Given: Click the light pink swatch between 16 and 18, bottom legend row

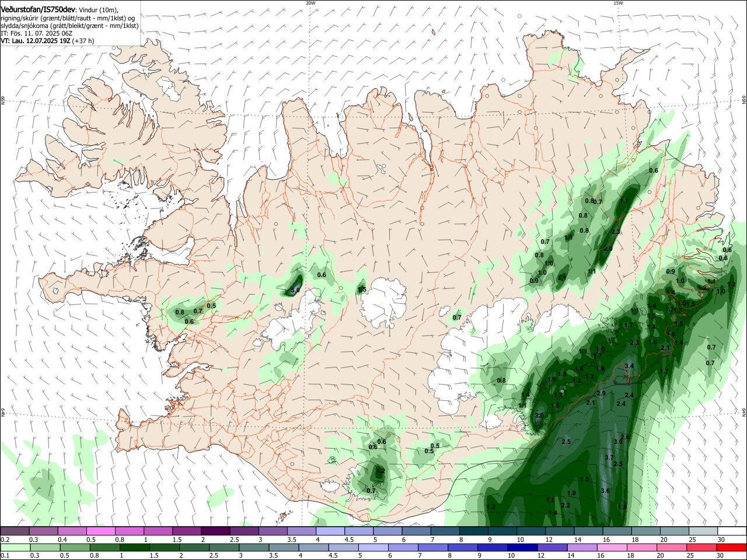Looking at the screenshot, I should pyautogui.click(x=612, y=547).
